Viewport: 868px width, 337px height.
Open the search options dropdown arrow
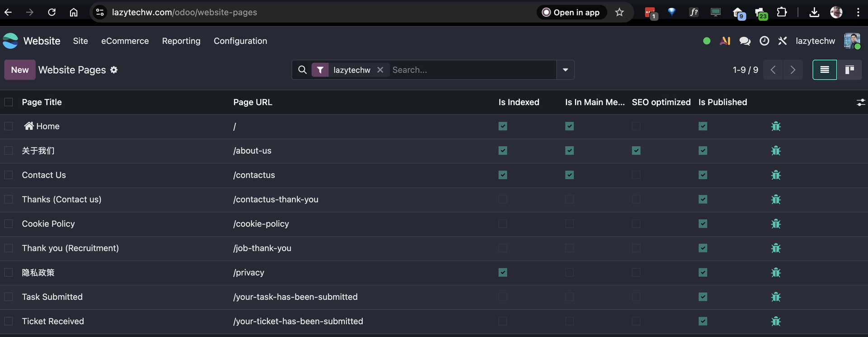tap(565, 70)
